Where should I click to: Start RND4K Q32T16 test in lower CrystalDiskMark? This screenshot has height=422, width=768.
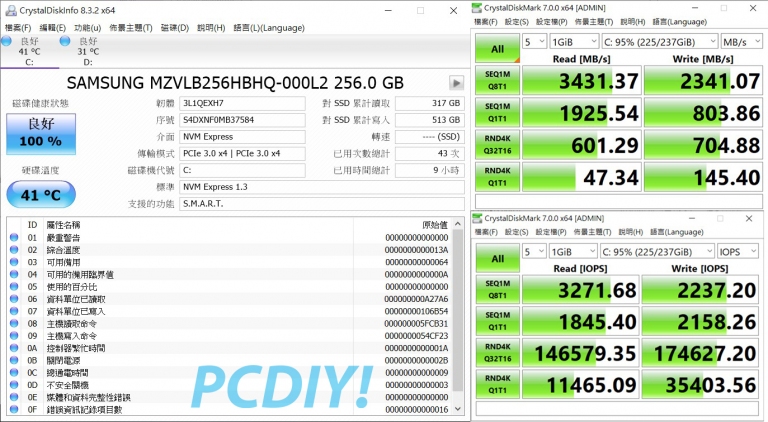(498, 353)
